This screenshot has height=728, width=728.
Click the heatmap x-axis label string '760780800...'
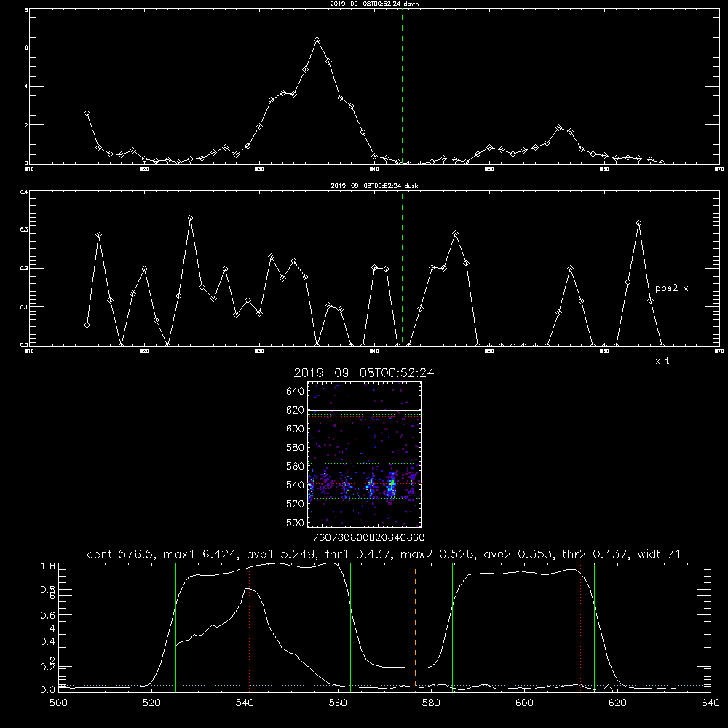[x=368, y=537]
